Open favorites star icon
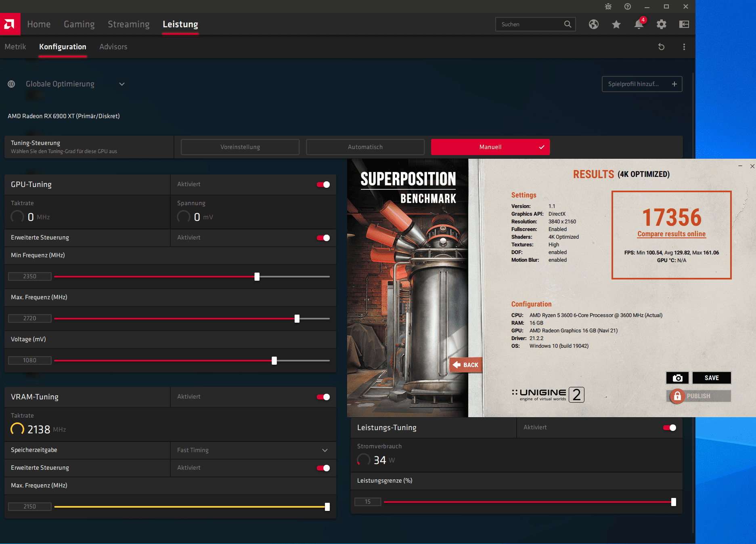This screenshot has width=756, height=544. (x=616, y=24)
